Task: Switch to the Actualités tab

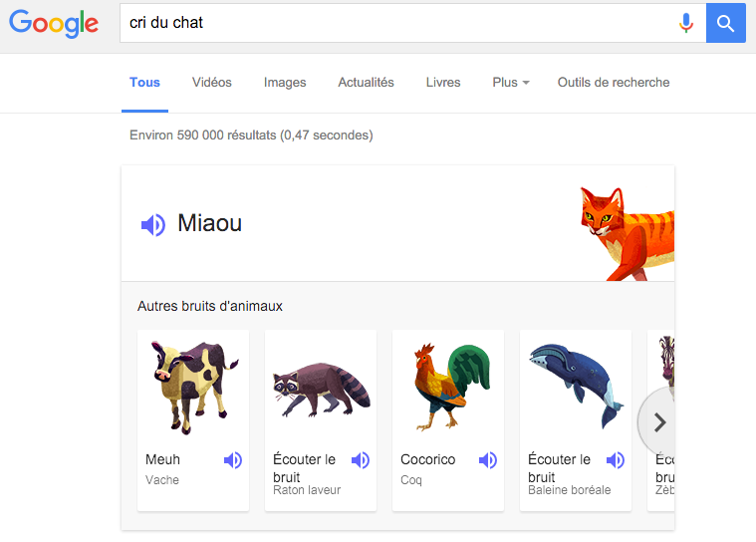Action: coord(366,83)
